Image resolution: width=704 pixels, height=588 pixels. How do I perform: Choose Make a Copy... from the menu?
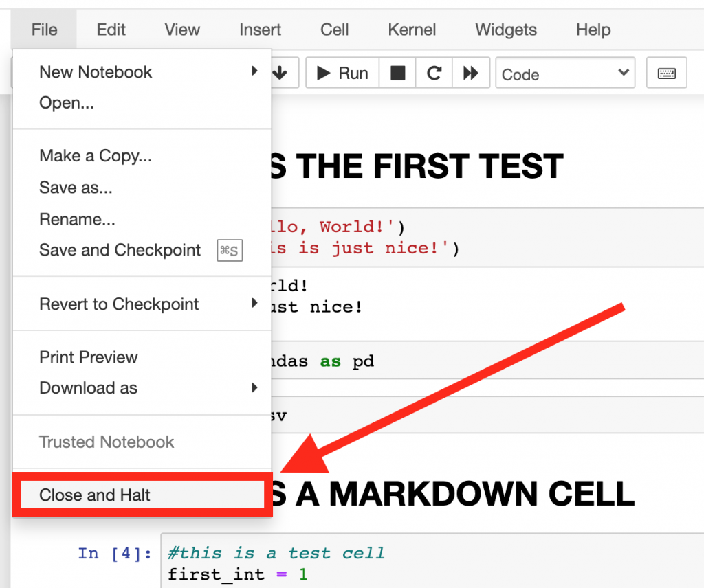point(95,156)
